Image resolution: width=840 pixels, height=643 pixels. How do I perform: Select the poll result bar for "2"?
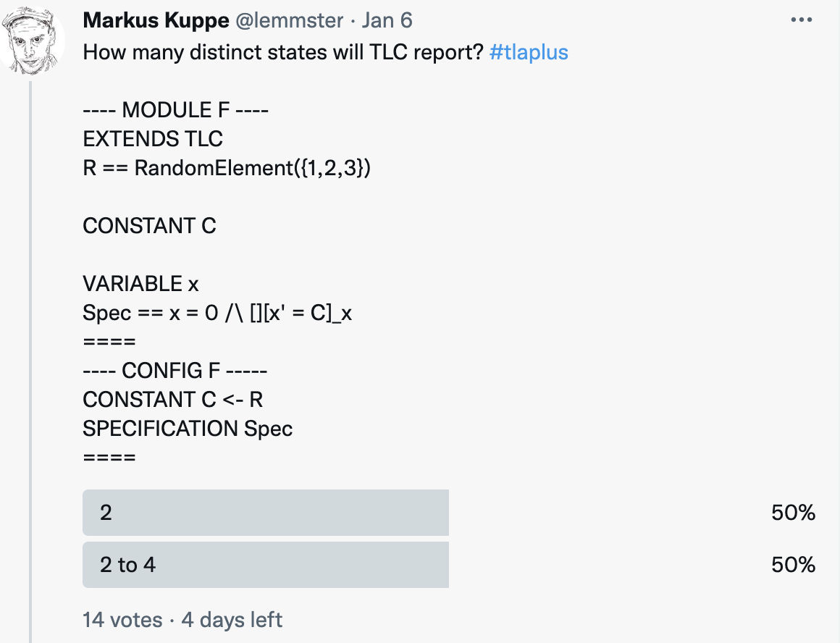pos(266,512)
